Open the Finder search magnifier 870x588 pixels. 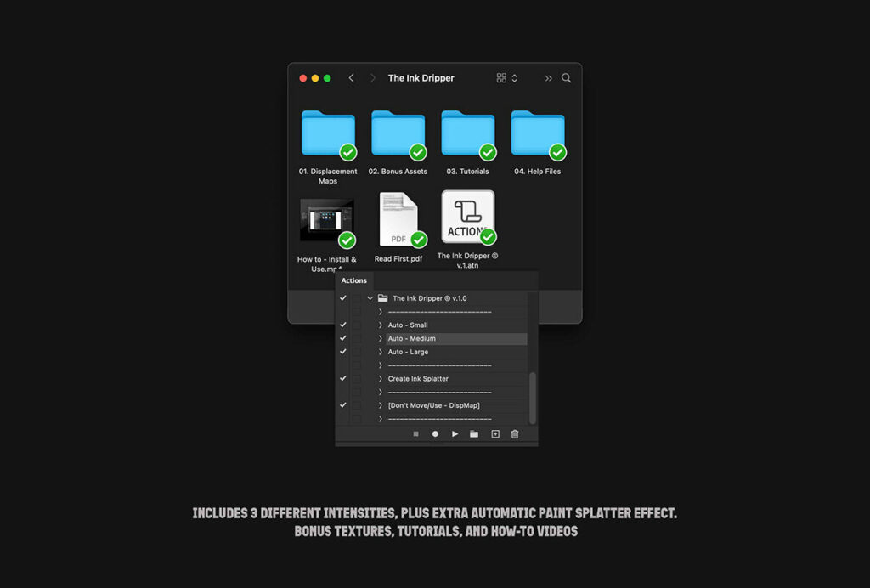tap(566, 78)
